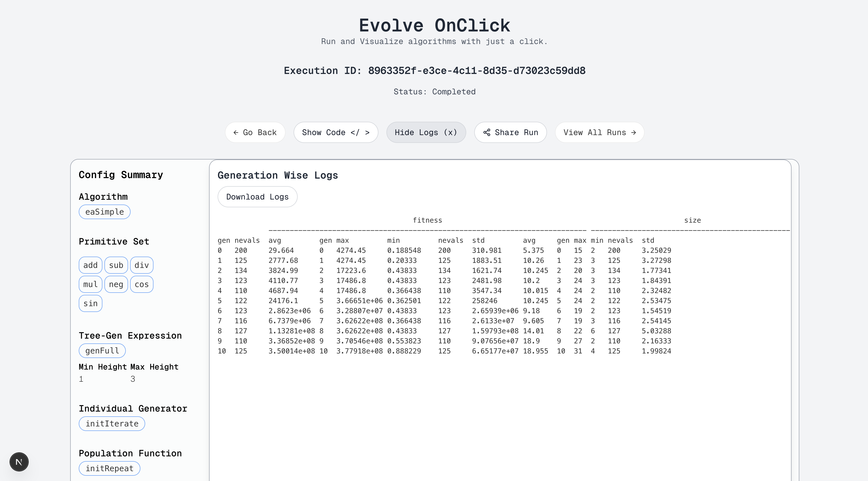868x481 pixels.
Task: Click fitness max value 3.28807e+07
Action: click(360, 311)
